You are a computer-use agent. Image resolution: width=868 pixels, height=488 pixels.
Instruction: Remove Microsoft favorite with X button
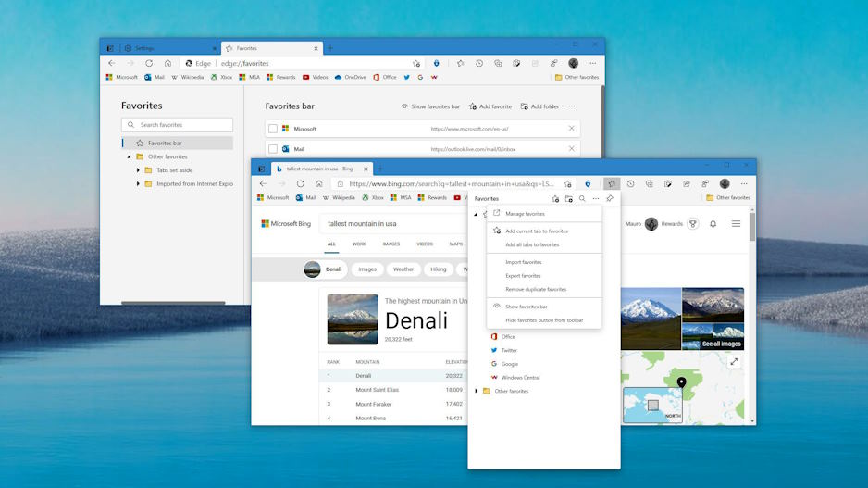pyautogui.click(x=571, y=129)
